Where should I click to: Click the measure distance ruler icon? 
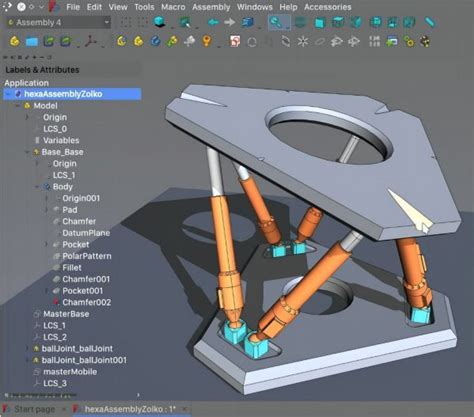pyautogui.click(x=429, y=22)
